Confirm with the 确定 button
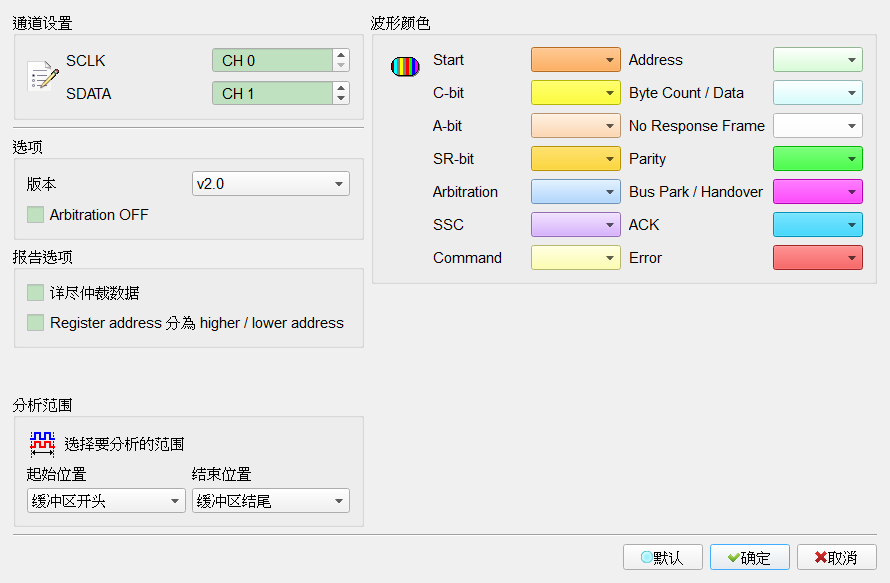 pos(750,557)
